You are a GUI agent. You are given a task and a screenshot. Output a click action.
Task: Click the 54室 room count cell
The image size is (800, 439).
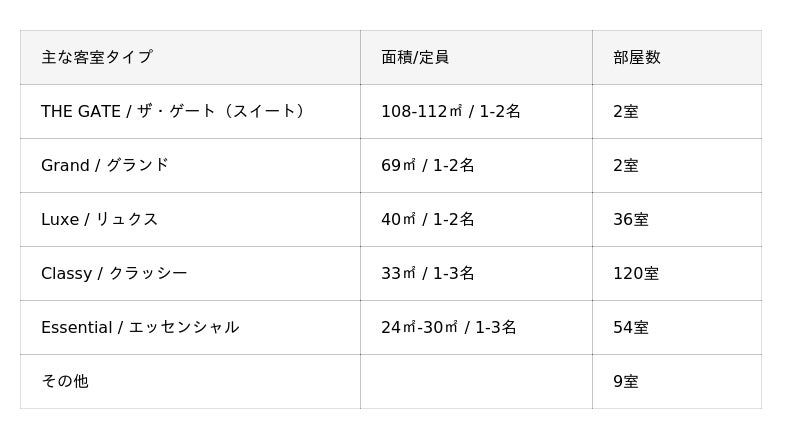tap(631, 328)
